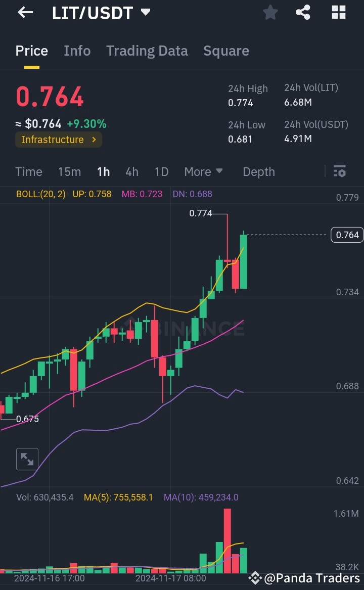364x590 pixels.
Task: Switch to the 15m timeframe
Action: click(69, 172)
